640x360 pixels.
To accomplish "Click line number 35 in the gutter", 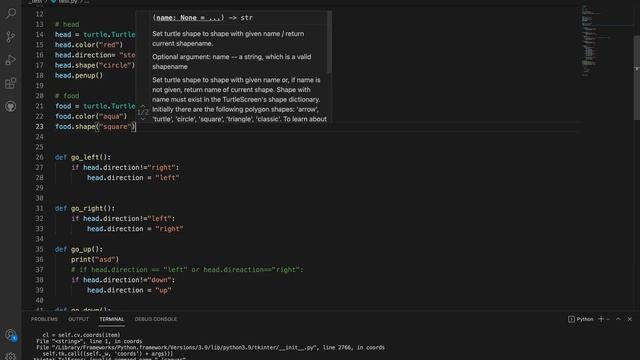I will (x=39, y=249).
